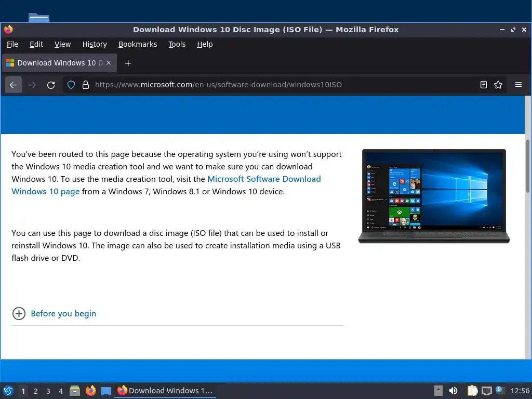Select the Download Windows 10 tab
The height and width of the screenshot is (399, 532).
(59, 63)
